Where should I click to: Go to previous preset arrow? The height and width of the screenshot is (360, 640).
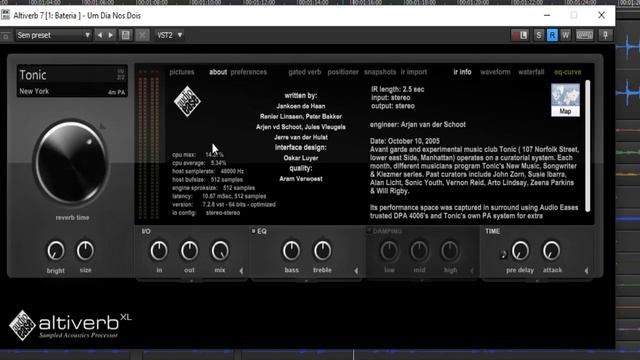point(100,36)
